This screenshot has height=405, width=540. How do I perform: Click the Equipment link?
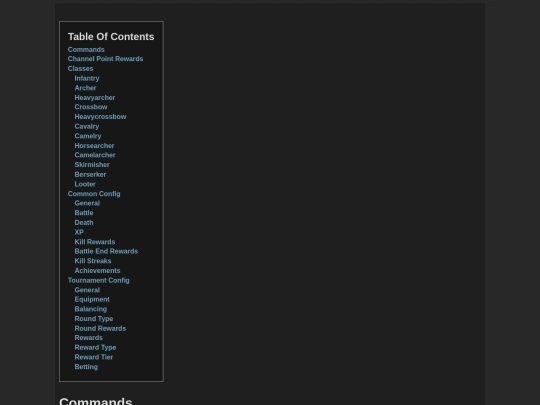coord(92,300)
